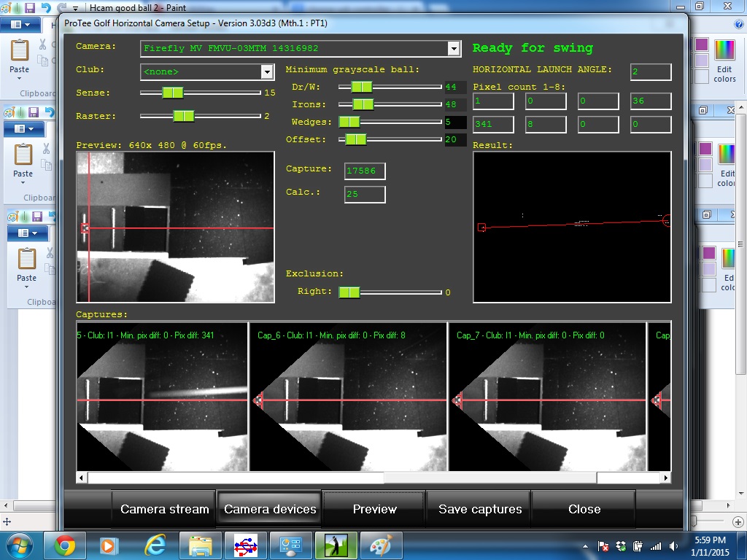Click the Dropbox tray icon
747x560 pixels.
tap(621, 547)
